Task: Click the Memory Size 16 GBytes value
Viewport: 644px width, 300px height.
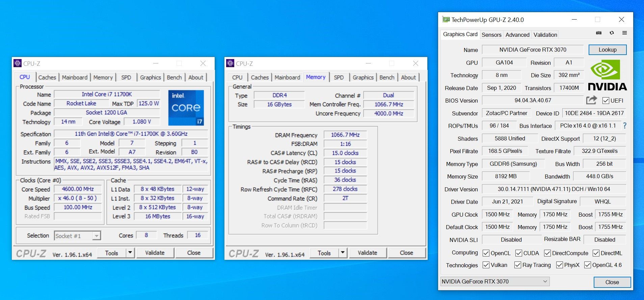Action: 279,105
